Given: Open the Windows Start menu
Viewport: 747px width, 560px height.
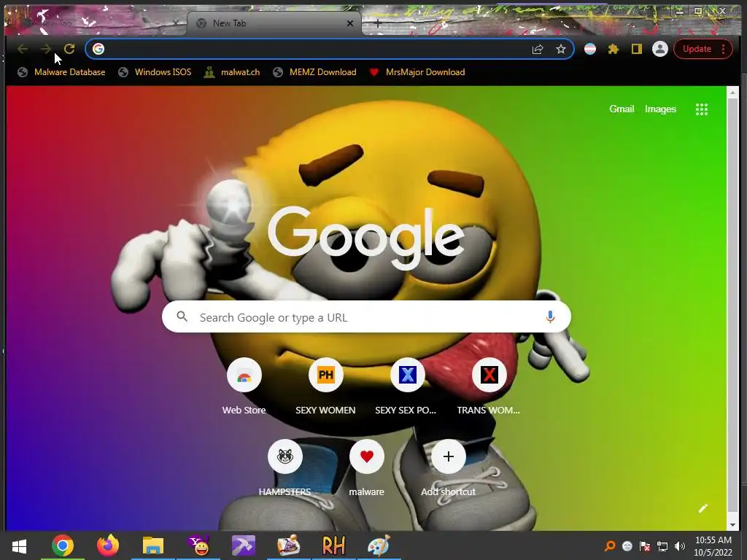Looking at the screenshot, I should point(19,545).
